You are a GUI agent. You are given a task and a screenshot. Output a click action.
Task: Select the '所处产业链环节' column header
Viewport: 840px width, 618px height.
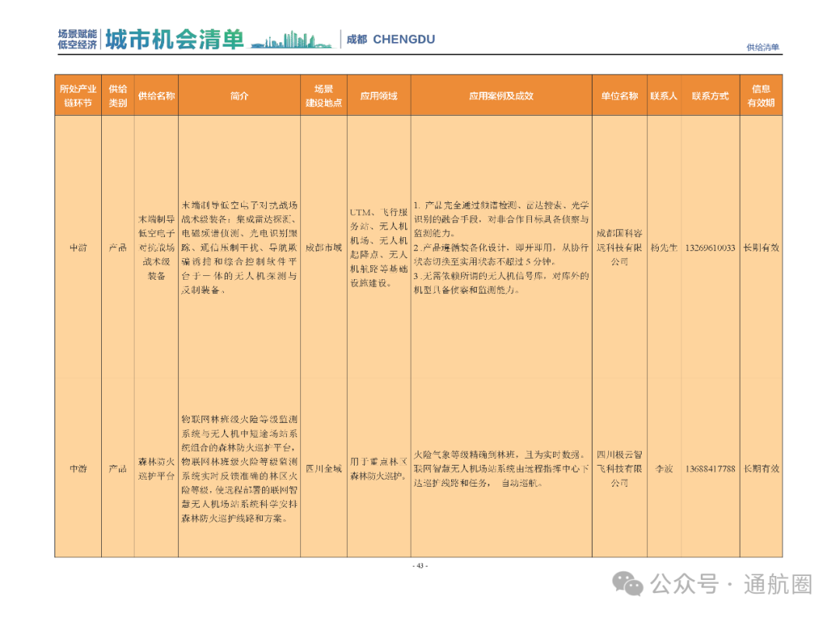pyautogui.click(x=79, y=96)
